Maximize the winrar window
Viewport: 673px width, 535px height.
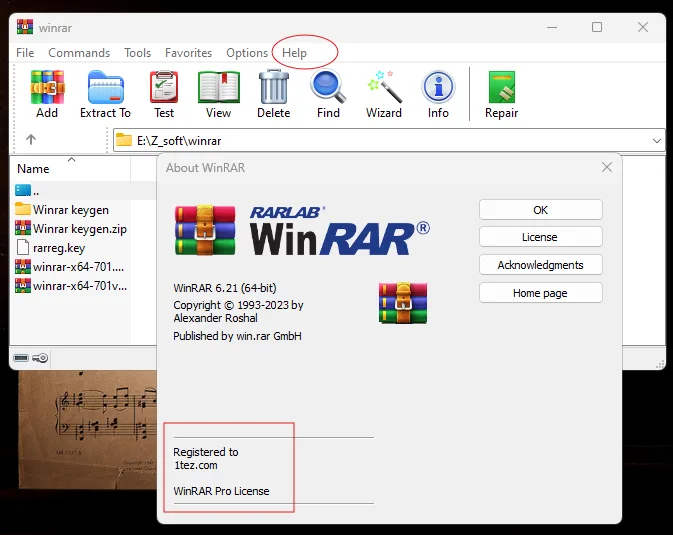point(597,27)
